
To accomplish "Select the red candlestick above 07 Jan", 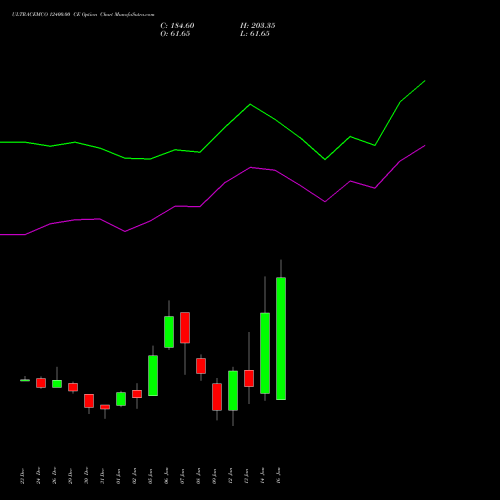I will (185, 328).
